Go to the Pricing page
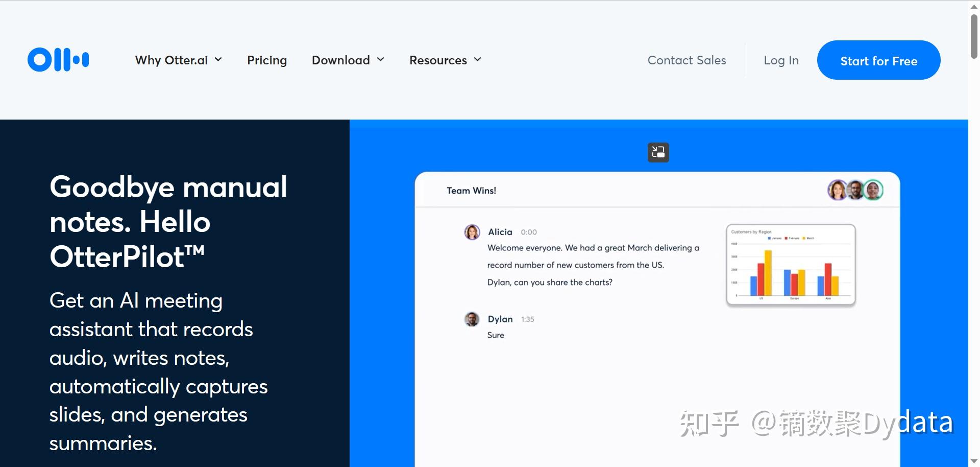Screen dimensions: 980x467 (267, 60)
